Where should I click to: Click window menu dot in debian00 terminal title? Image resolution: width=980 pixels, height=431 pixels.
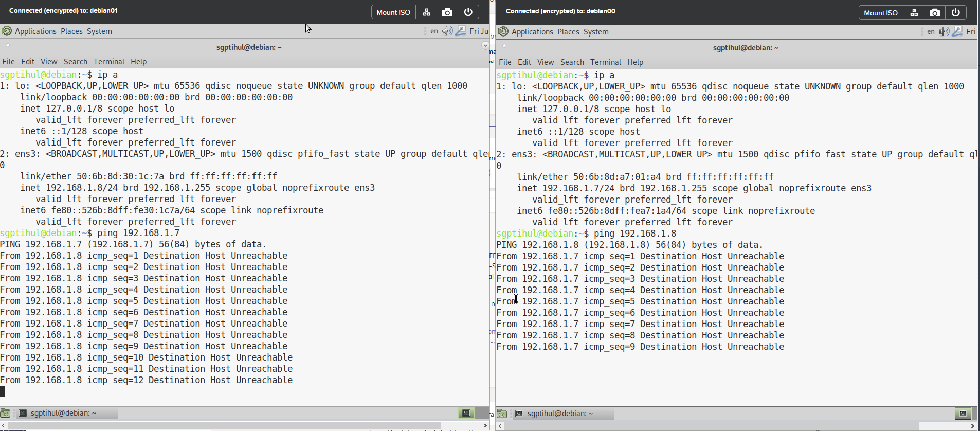click(x=504, y=46)
